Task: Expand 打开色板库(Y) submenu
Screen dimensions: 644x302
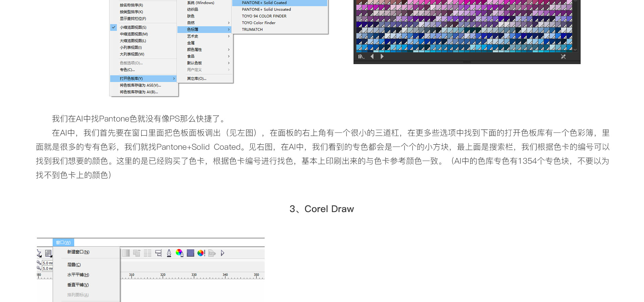Action: pyautogui.click(x=144, y=79)
